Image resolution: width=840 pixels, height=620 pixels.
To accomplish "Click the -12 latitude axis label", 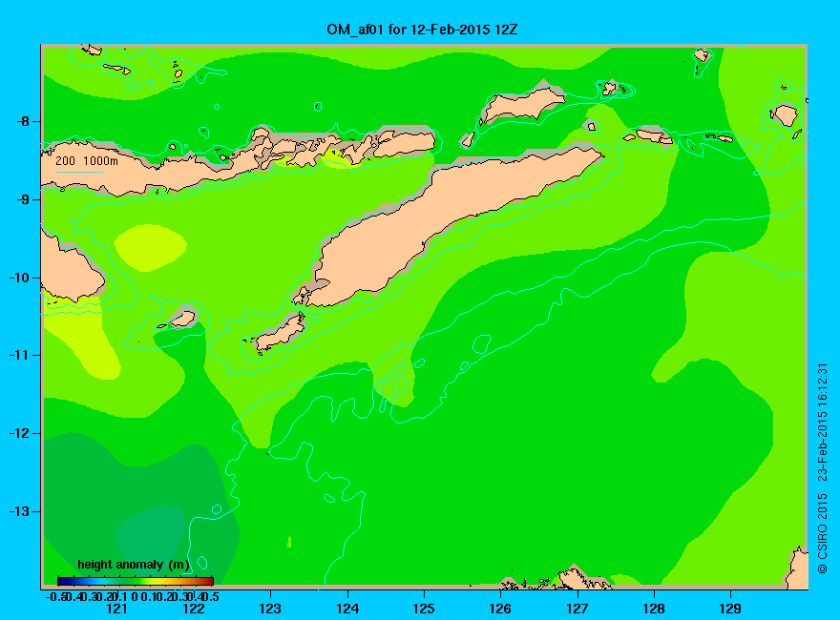I will pos(19,433).
